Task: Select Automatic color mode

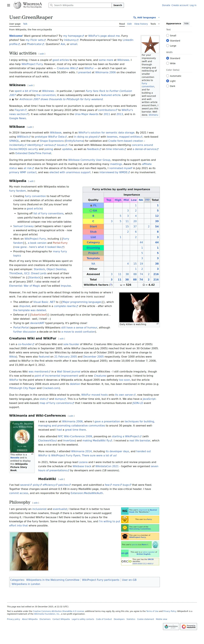Action: [x=167, y=76]
